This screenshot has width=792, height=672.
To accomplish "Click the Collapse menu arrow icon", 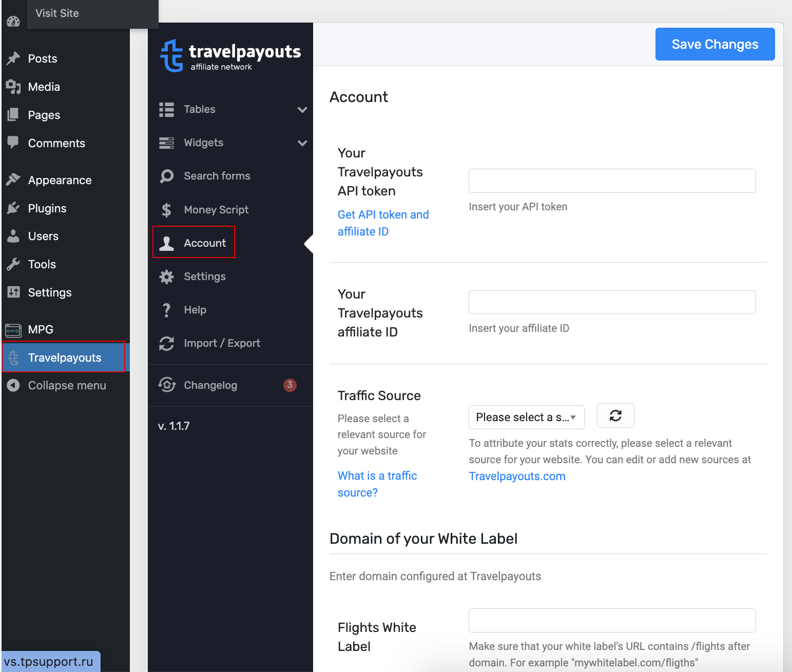I will click(x=13, y=385).
